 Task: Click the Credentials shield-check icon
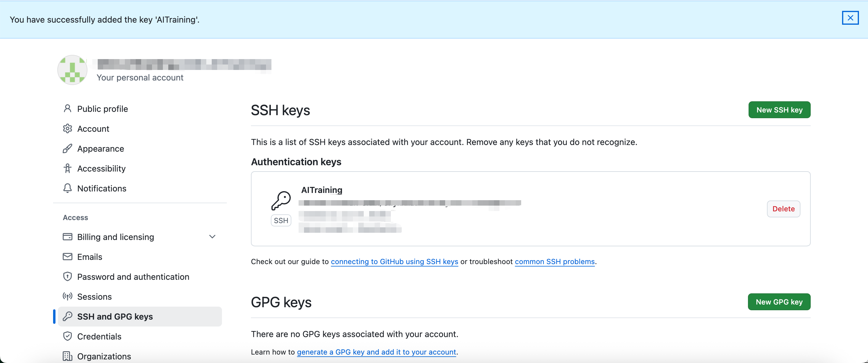67,336
